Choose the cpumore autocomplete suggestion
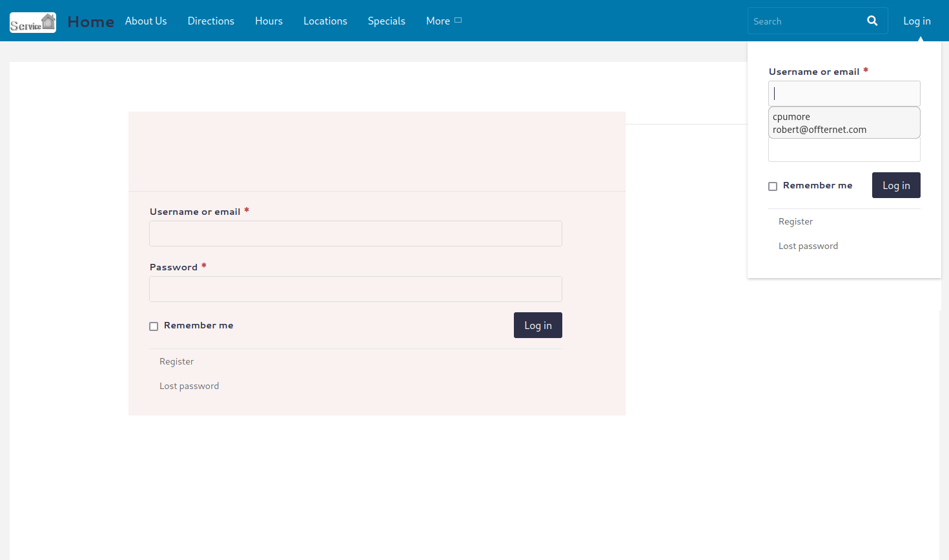Image resolution: width=949 pixels, height=560 pixels. (791, 117)
